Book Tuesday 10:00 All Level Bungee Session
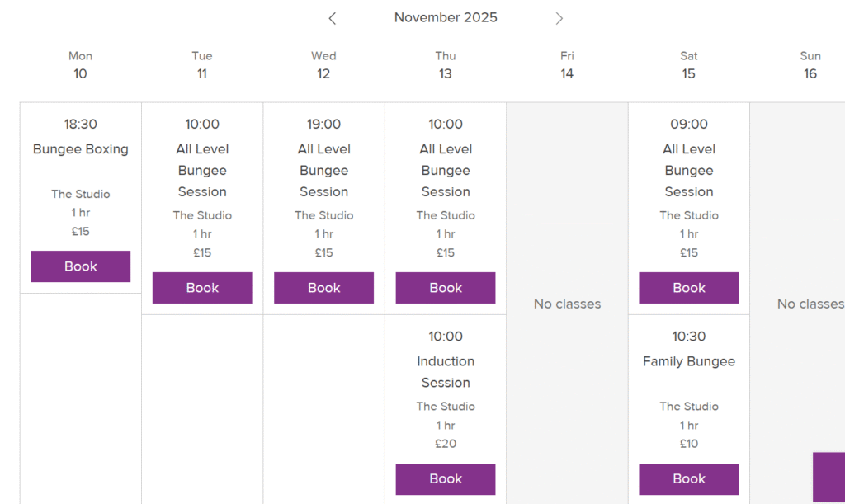This screenshot has height=504, width=845. (x=202, y=288)
